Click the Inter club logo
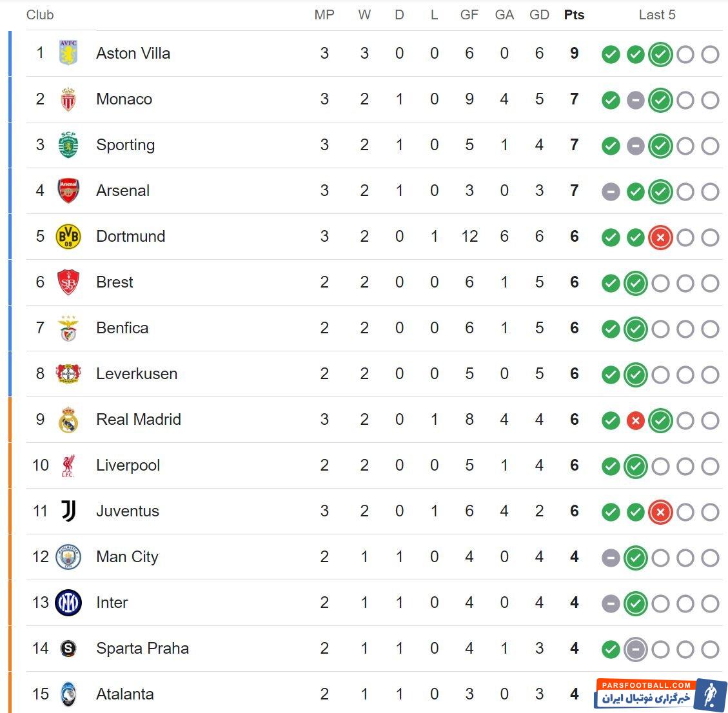The width and height of the screenshot is (728, 713). tap(68, 603)
